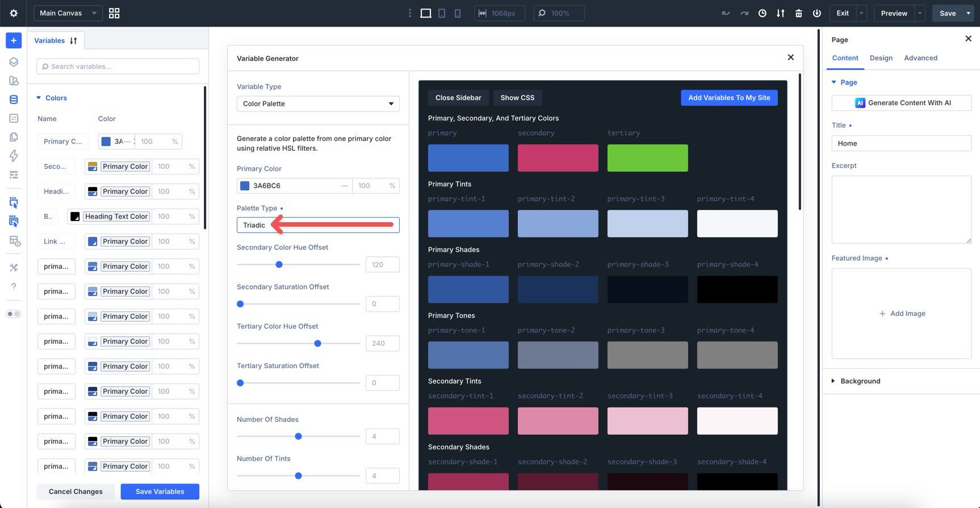Click the Primary Color 3A6BC6 swatch

pyautogui.click(x=245, y=186)
